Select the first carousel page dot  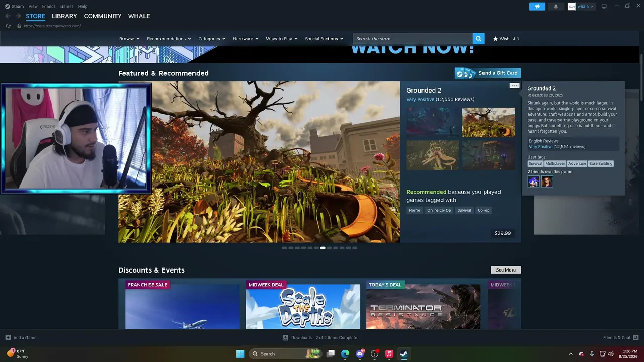(x=284, y=248)
